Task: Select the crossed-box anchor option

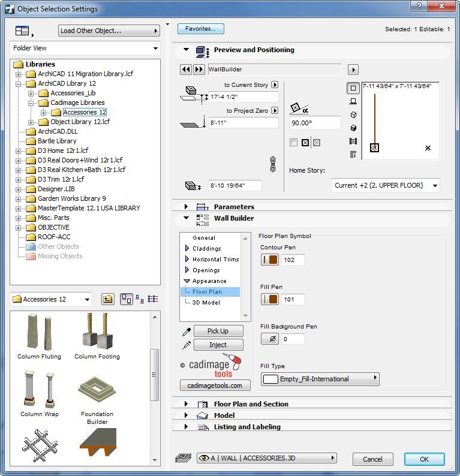Action: tap(305, 143)
